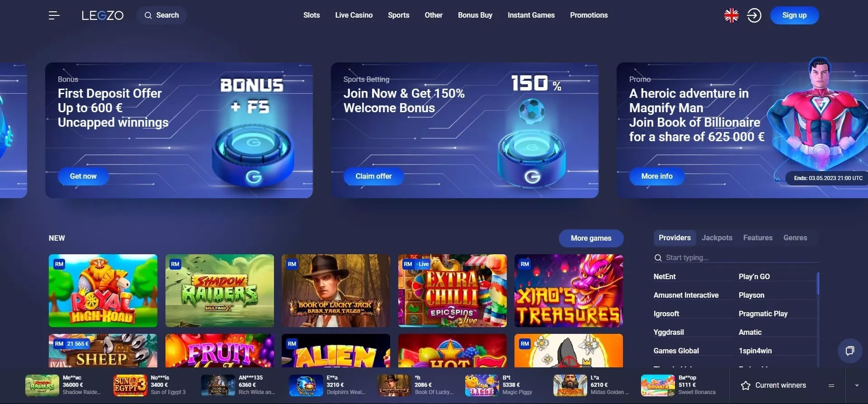Open the Other navigation menu
This screenshot has height=404, width=868.
point(433,15)
